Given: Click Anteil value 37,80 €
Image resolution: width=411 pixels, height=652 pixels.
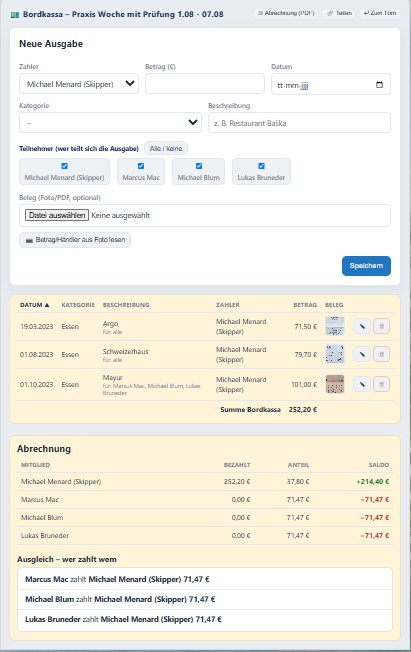Looking at the screenshot, I should click(298, 482).
